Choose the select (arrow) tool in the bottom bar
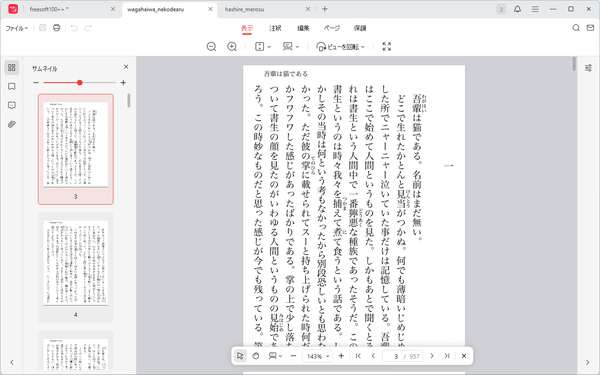 click(x=240, y=356)
